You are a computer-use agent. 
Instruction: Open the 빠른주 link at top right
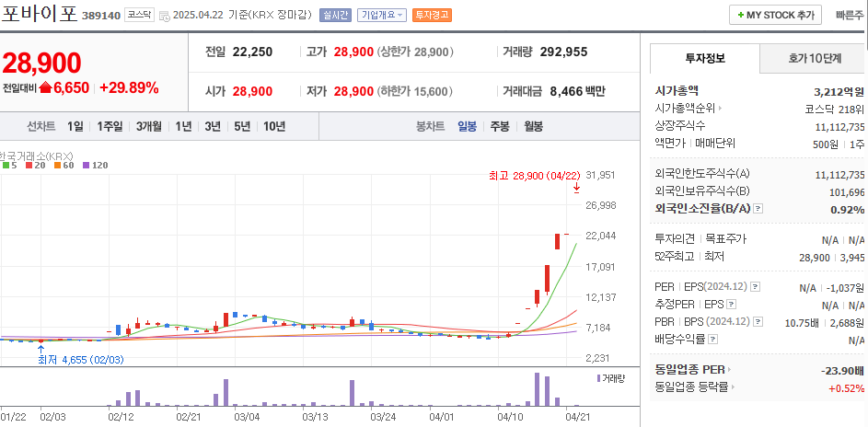point(849,15)
